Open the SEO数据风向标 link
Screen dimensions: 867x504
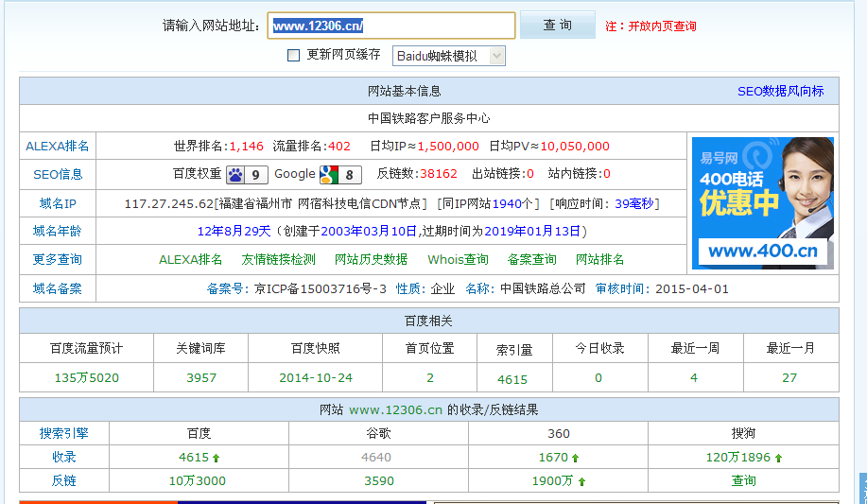click(780, 92)
